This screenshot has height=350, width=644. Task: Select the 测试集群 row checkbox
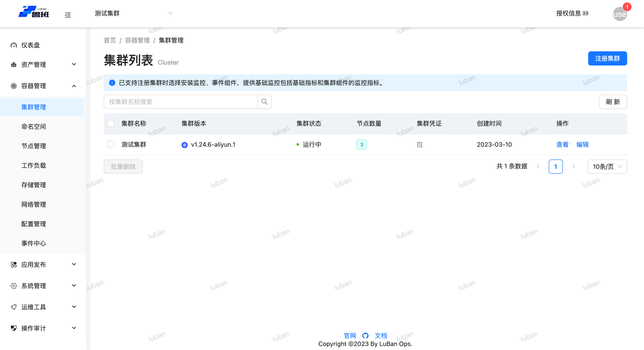(x=111, y=144)
